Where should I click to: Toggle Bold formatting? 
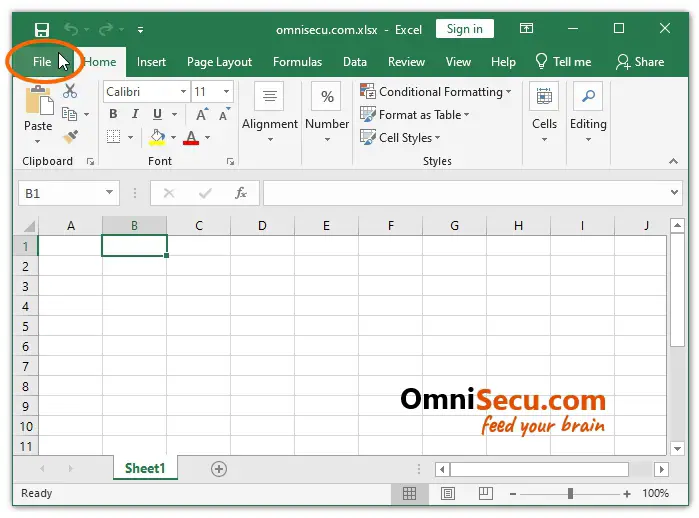pos(113,114)
